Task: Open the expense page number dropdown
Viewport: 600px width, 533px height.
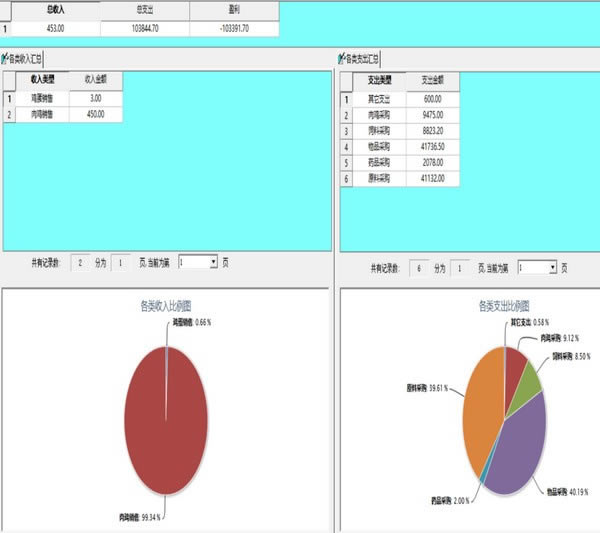Action: (551, 268)
